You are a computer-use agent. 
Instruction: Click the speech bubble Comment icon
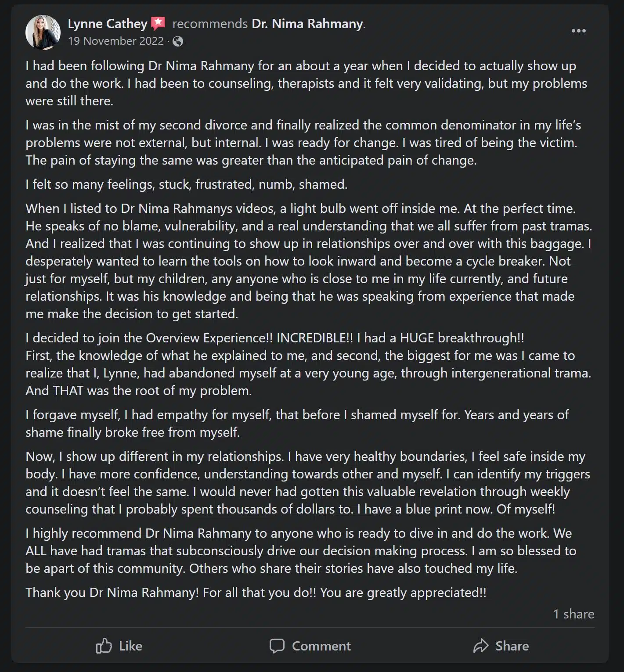pyautogui.click(x=277, y=646)
